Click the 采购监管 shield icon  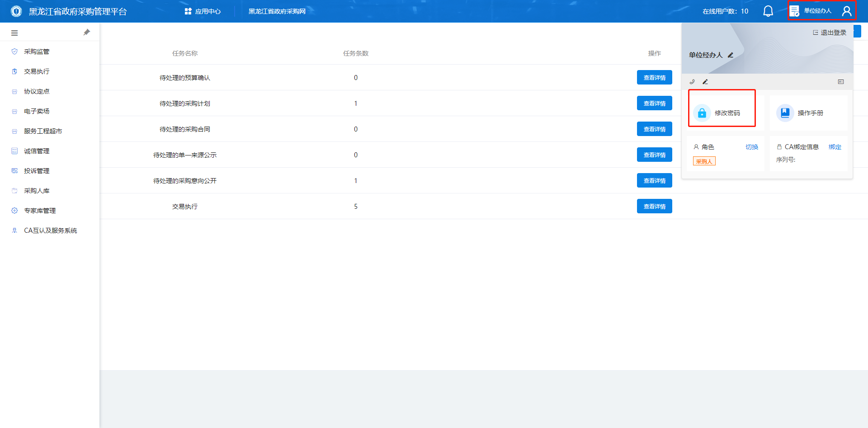(x=14, y=52)
